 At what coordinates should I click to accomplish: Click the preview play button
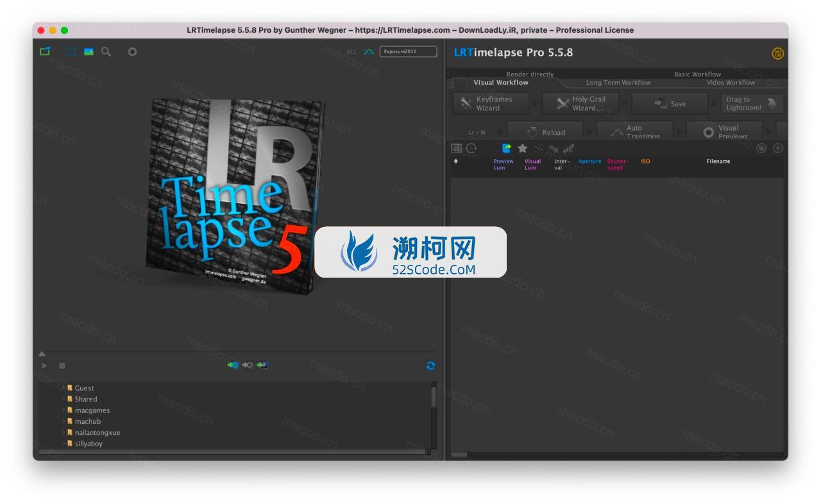pyautogui.click(x=44, y=365)
